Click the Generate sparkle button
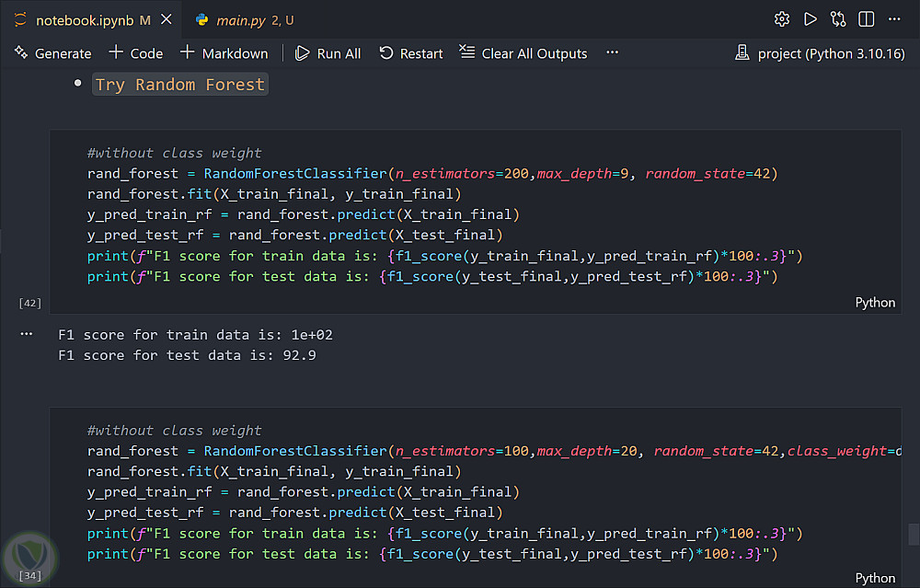The height and width of the screenshot is (588, 920). pyautogui.click(x=52, y=53)
